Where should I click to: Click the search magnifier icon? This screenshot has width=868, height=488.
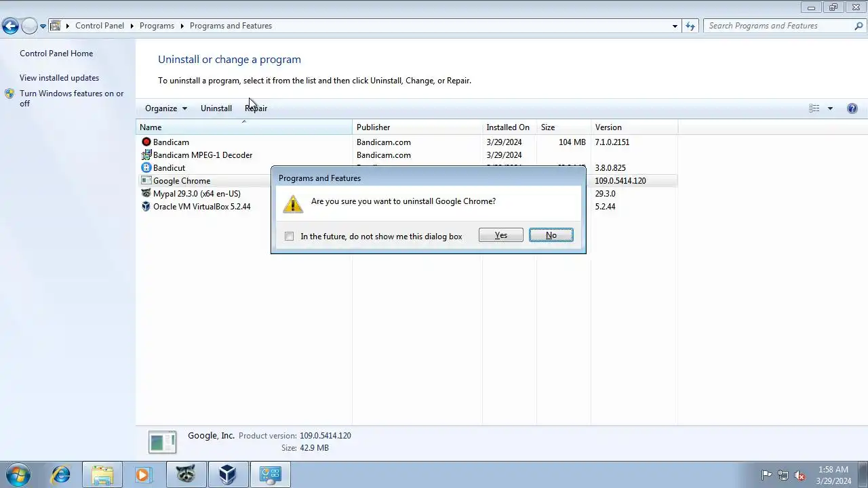tap(859, 26)
